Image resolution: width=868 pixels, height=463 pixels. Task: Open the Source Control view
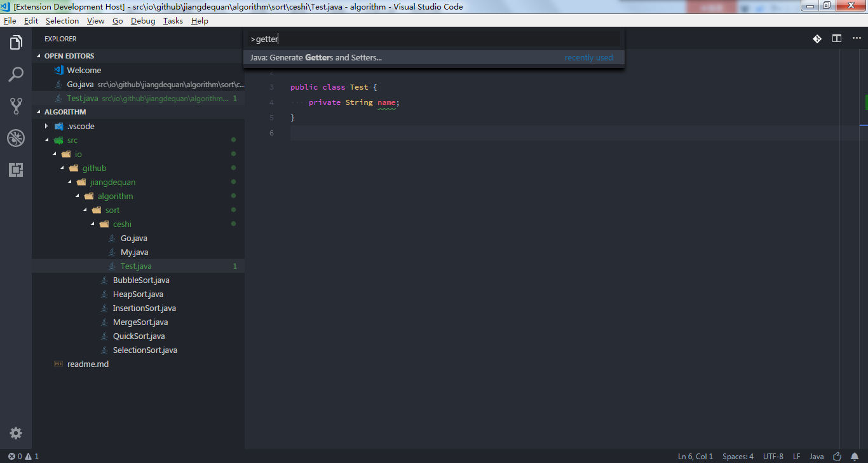(16, 106)
